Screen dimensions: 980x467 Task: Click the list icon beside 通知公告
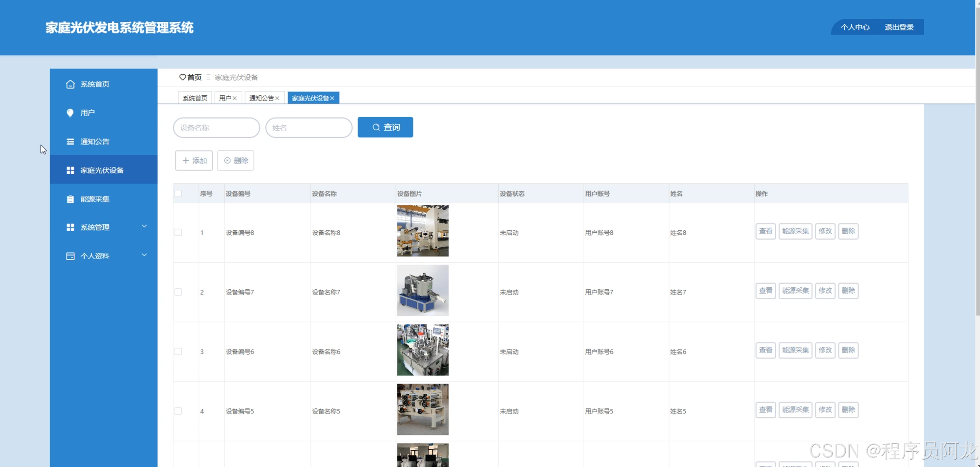70,142
